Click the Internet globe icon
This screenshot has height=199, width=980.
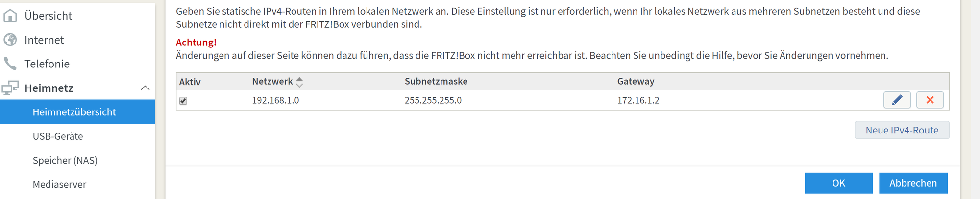click(x=10, y=40)
